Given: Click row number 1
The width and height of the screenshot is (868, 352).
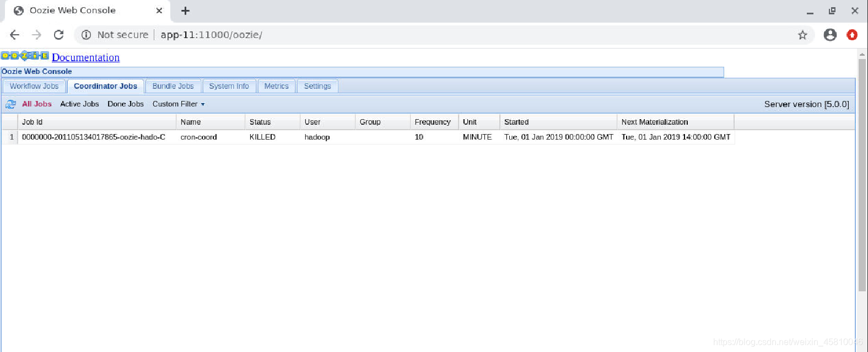Looking at the screenshot, I should point(11,137).
